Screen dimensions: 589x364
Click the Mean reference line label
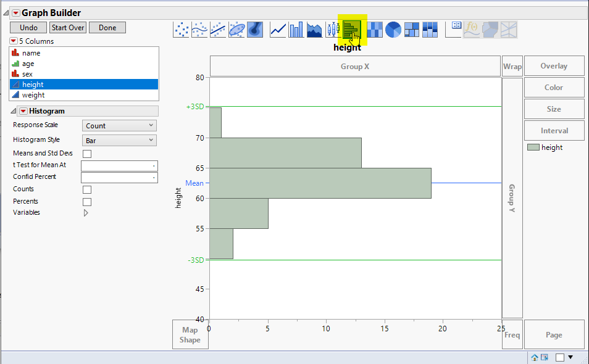pyautogui.click(x=194, y=183)
